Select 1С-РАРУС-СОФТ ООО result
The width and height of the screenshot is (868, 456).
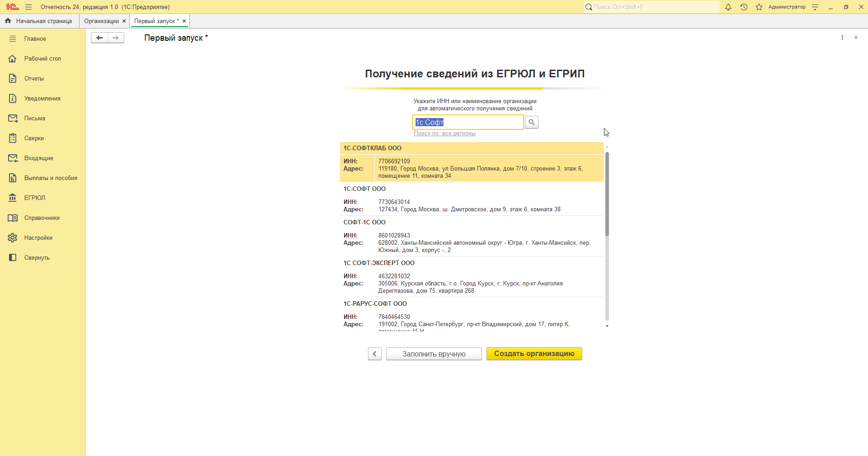click(472, 315)
